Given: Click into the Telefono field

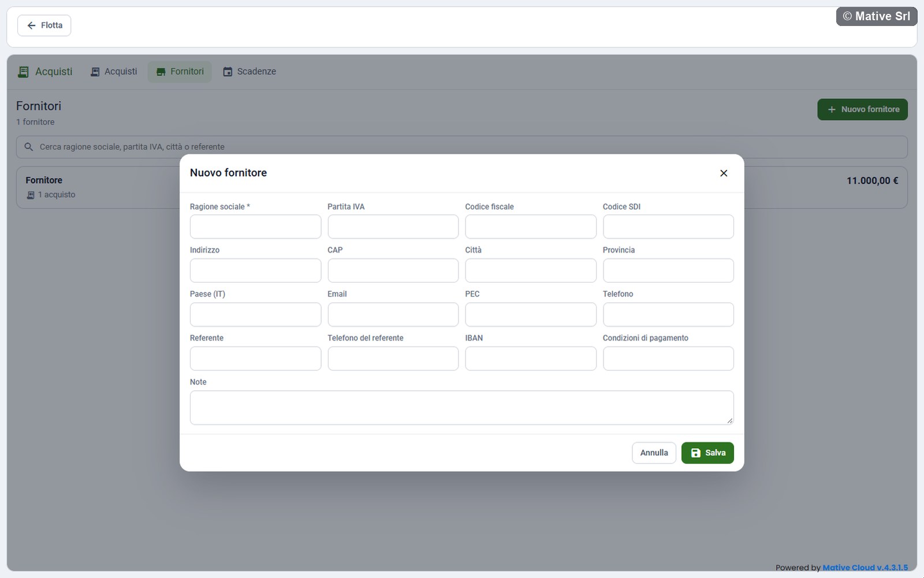Looking at the screenshot, I should pos(668,314).
